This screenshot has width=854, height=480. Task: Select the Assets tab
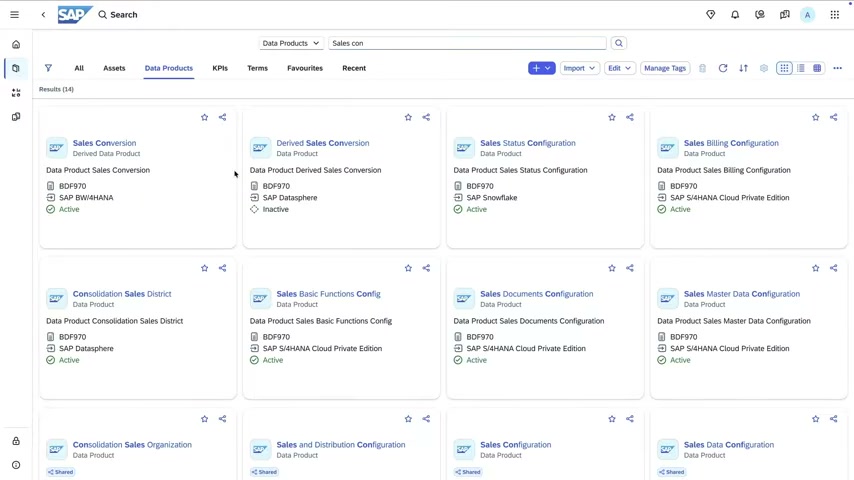pos(114,68)
